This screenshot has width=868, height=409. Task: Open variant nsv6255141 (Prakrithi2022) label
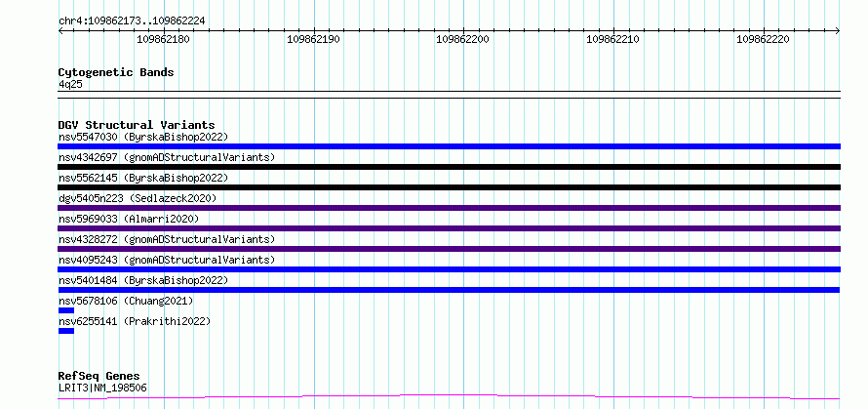(135, 321)
